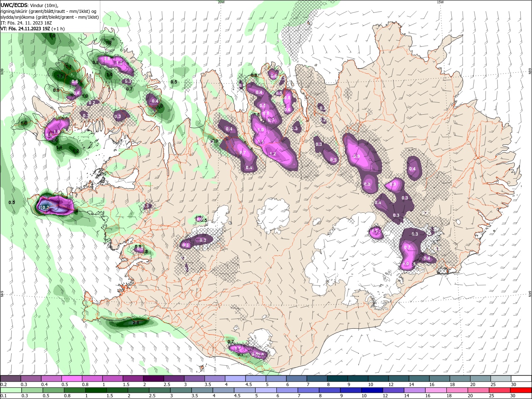Click the 'rigning/skúrir' legend description line
Image resolution: width=532 pixels, height=399 pixels.
tap(49, 11)
